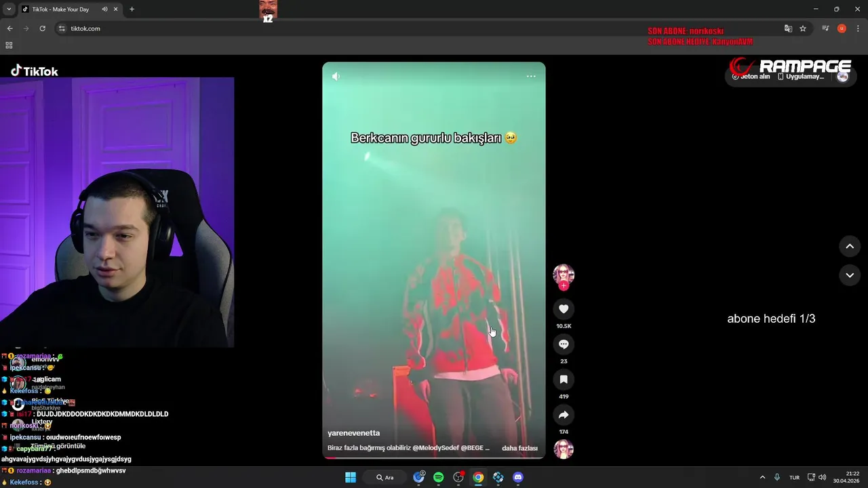Expand caption with 'daha fazlası'

pyautogui.click(x=519, y=448)
